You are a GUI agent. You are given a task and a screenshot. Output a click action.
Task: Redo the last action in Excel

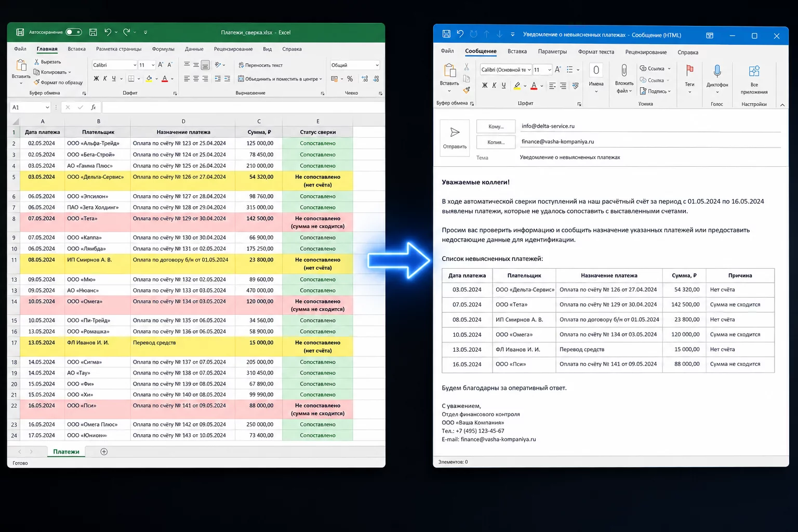(126, 32)
